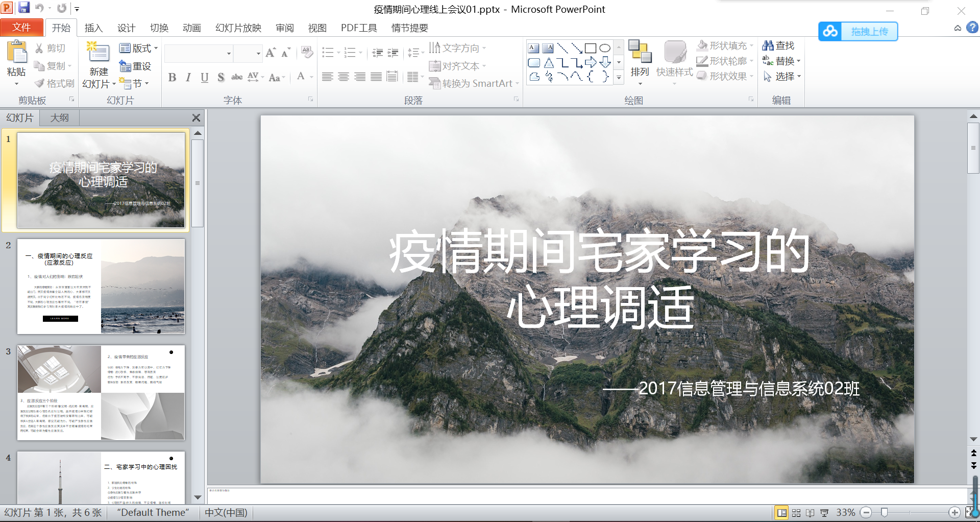Viewport: 980px width, 522px height.
Task: Switch to Slide Sorter view icon
Action: [x=796, y=513]
